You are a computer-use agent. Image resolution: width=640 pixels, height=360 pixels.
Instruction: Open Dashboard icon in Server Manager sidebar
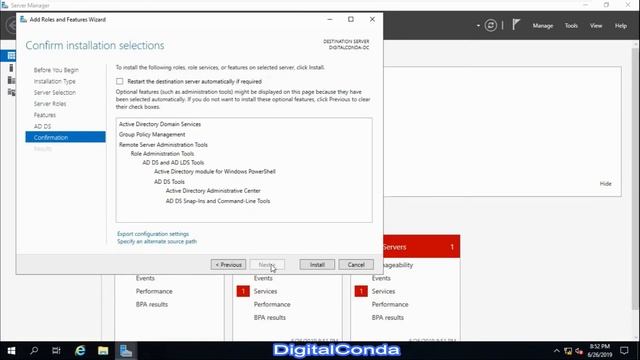pyautogui.click(x=11, y=56)
